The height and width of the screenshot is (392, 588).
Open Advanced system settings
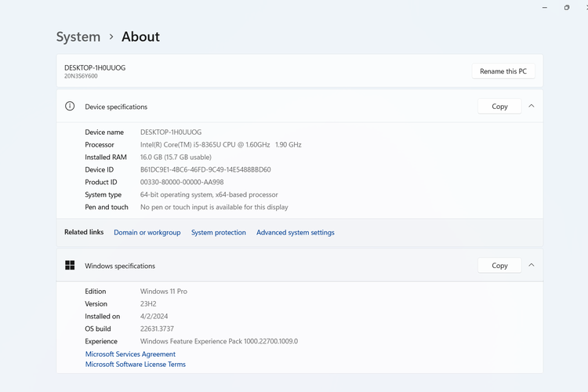(296, 233)
